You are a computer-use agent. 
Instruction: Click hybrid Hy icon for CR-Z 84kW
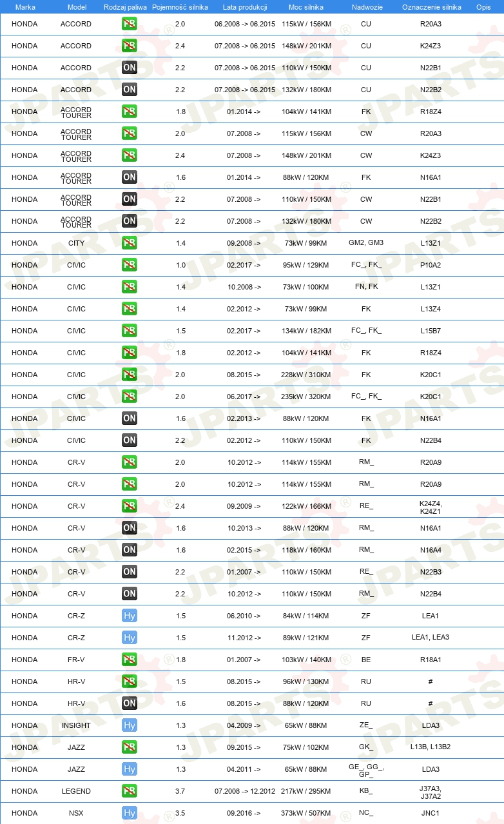click(x=130, y=616)
